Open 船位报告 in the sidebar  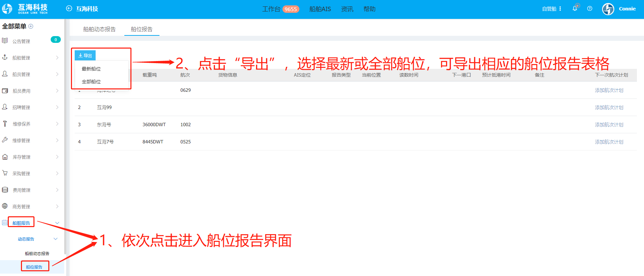34,267
